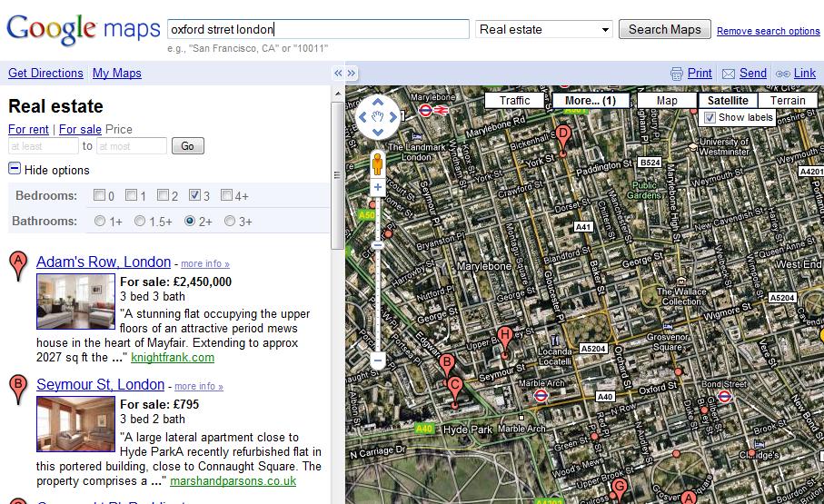The image size is (824, 504).
Task: Open more info for Adam's Row listing
Action: 205,264
